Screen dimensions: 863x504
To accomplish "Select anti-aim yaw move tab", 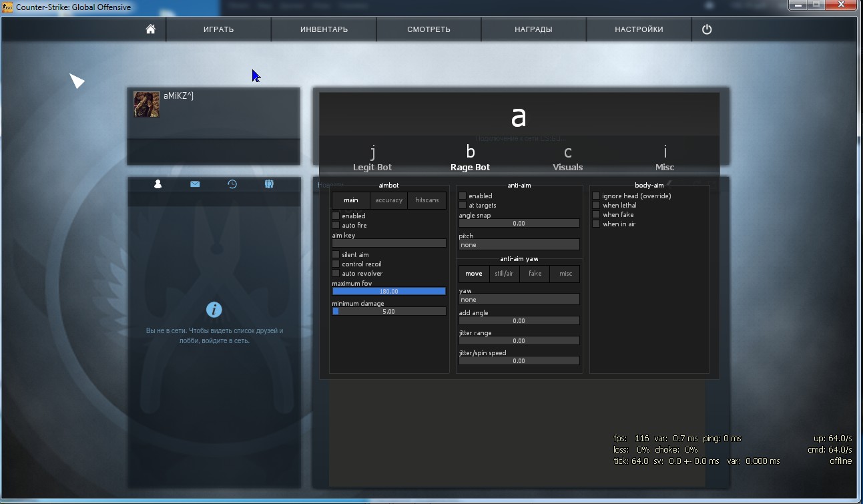I will 474,274.
